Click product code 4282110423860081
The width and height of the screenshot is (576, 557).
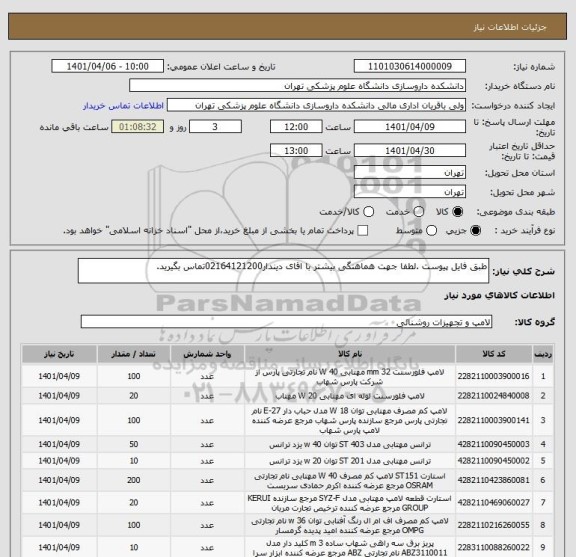click(493, 481)
